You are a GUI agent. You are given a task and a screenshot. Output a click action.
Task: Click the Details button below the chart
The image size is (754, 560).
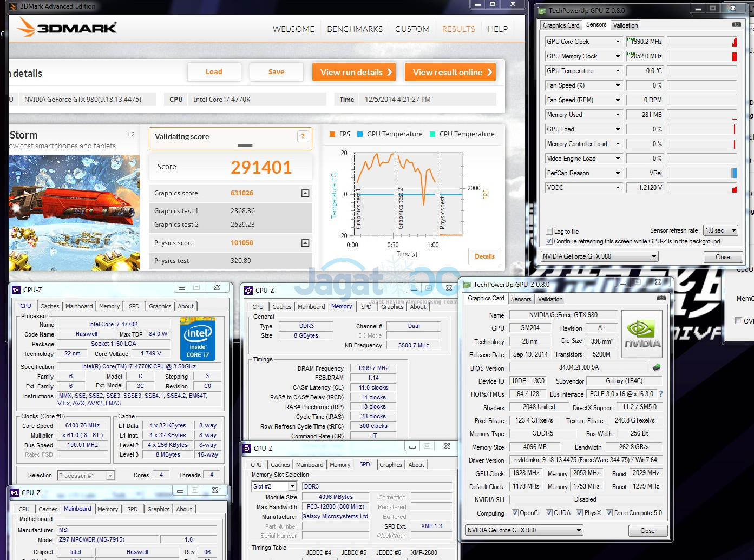(484, 256)
